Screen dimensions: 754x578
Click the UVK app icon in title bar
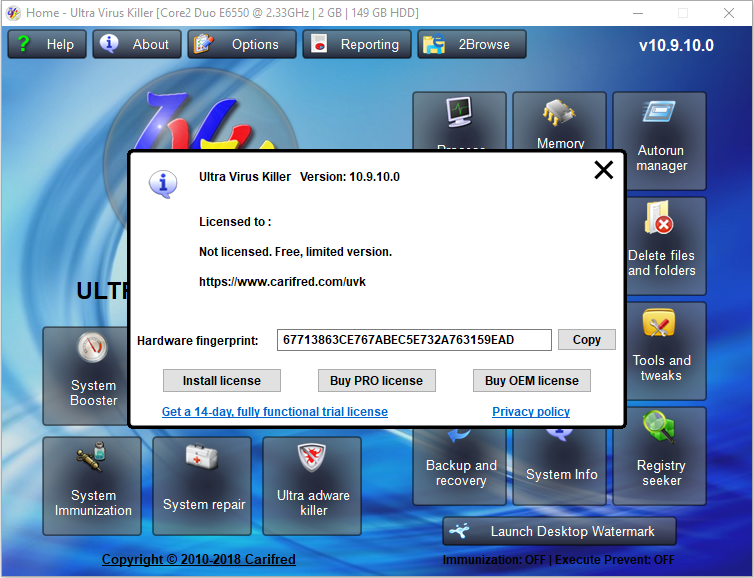(x=13, y=13)
